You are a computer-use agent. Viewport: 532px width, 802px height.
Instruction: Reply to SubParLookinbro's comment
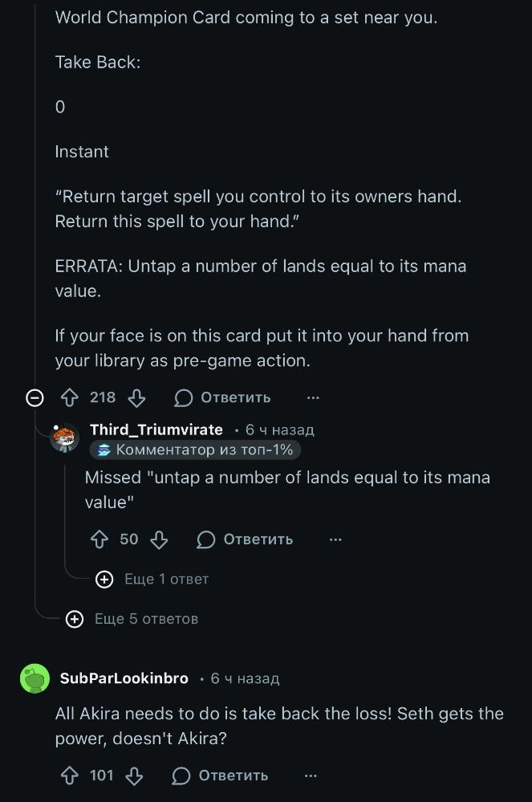[x=221, y=776]
